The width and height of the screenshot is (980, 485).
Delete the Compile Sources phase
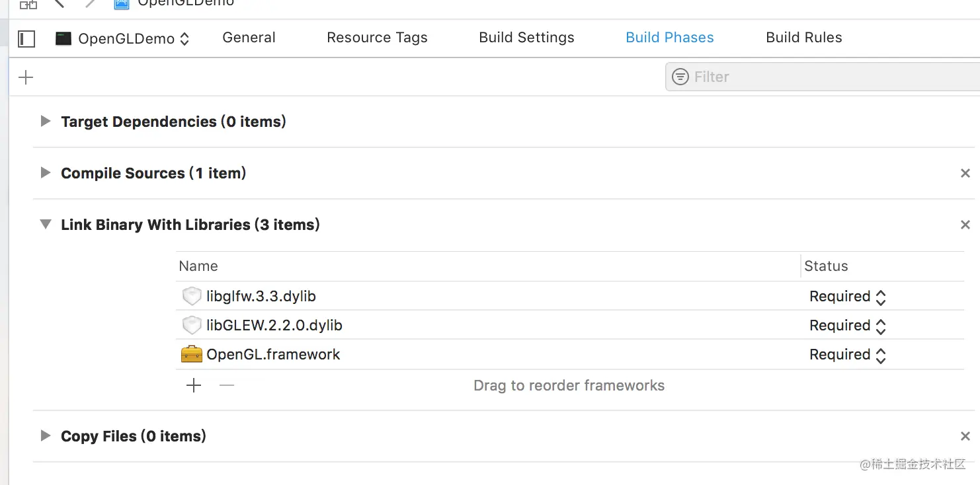point(965,173)
